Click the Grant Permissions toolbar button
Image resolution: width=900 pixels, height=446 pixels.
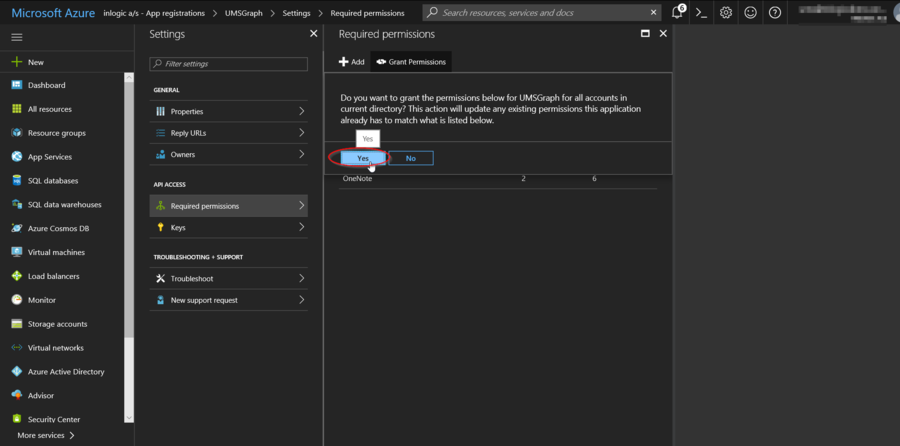411,62
